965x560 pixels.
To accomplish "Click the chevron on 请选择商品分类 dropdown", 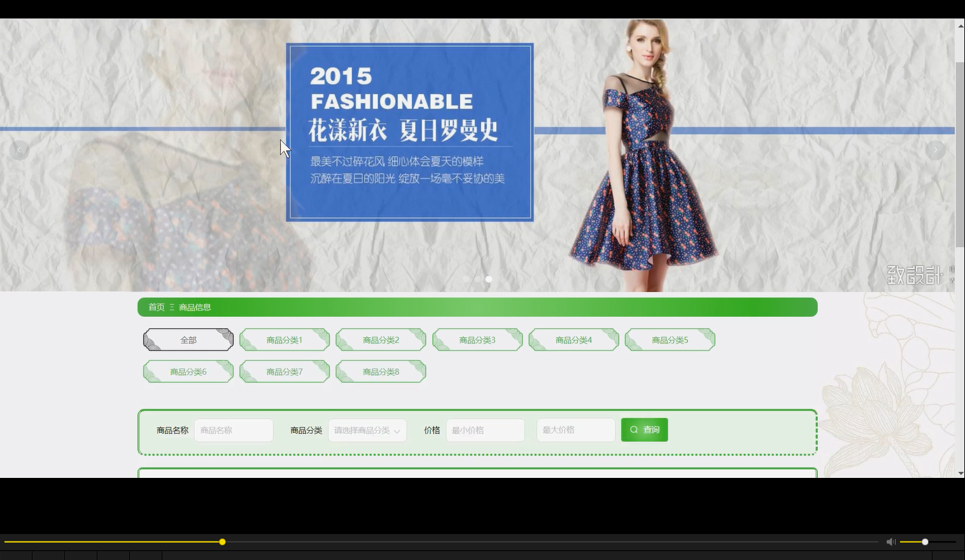I will (397, 430).
